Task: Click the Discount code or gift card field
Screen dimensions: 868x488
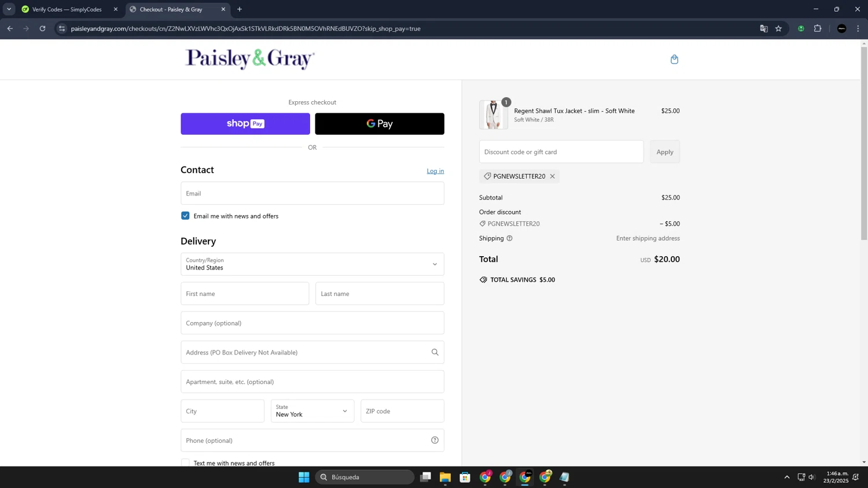Action: point(561,151)
